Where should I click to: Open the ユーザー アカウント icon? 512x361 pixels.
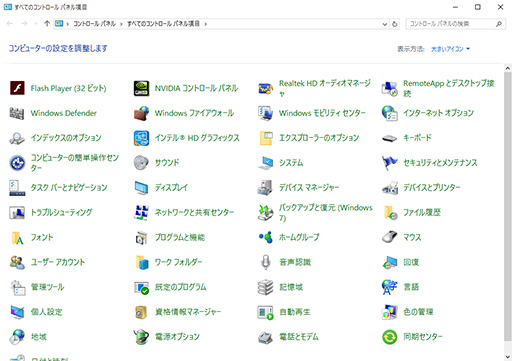tap(17, 262)
